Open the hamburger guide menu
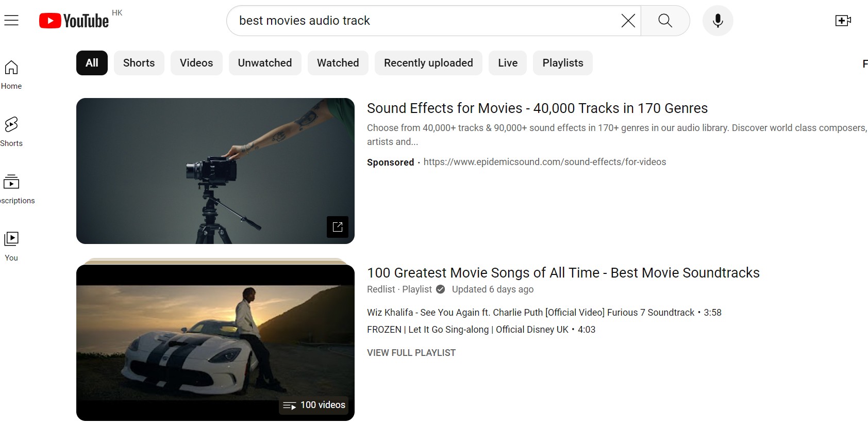The width and height of the screenshot is (868, 423). [11, 21]
